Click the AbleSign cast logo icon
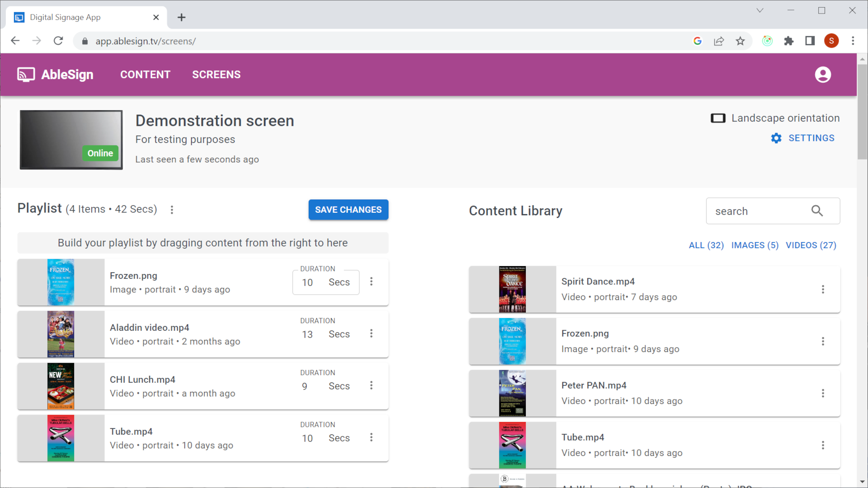 click(26, 75)
